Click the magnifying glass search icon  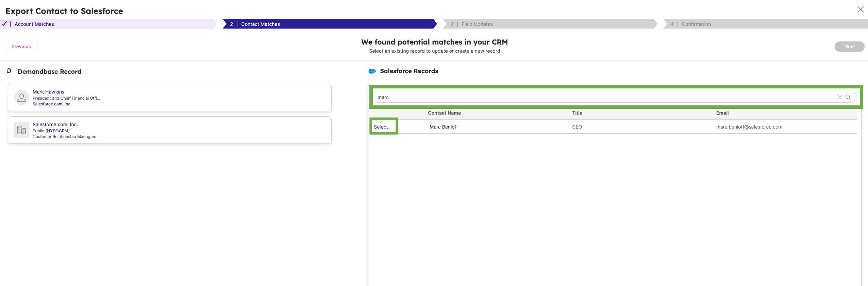click(x=848, y=97)
